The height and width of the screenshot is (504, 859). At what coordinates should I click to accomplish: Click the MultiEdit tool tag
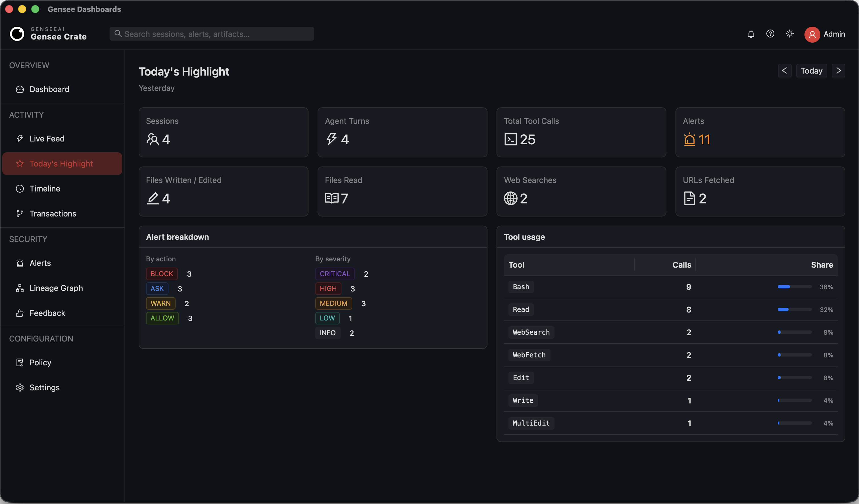(531, 423)
